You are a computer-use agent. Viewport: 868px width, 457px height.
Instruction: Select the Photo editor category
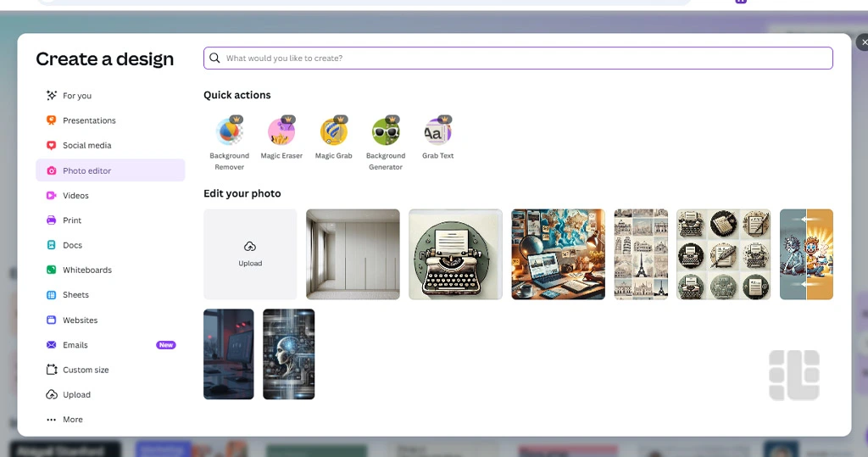pyautogui.click(x=86, y=170)
